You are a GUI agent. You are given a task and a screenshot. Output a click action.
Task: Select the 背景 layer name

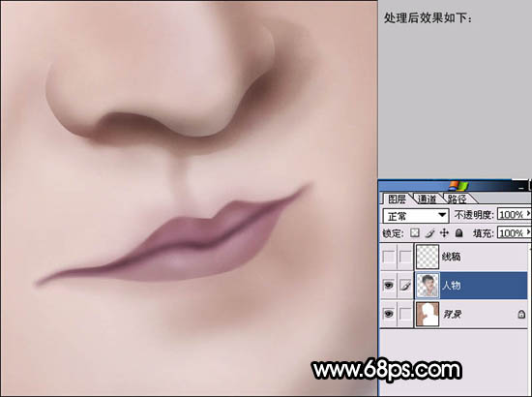coord(452,314)
